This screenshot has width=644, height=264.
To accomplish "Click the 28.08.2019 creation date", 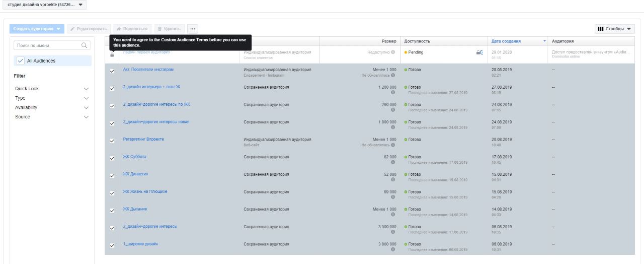I will click(x=502, y=70).
